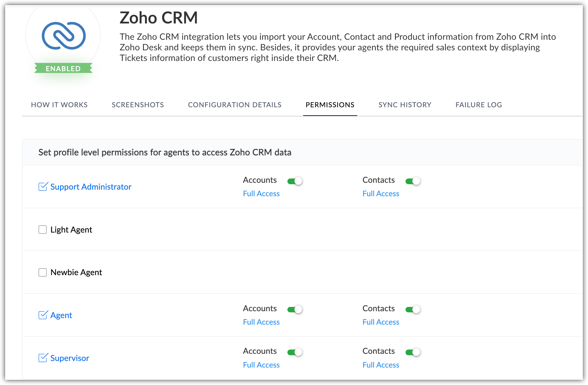Click the green ENABLED ribbon badge
The width and height of the screenshot is (588, 385).
tap(63, 68)
